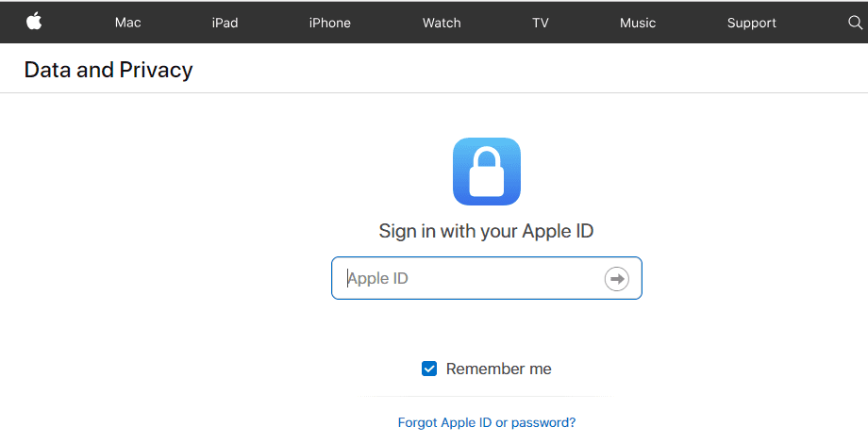Click the divider line beneath Remember me
868x443 pixels.
[486, 396]
